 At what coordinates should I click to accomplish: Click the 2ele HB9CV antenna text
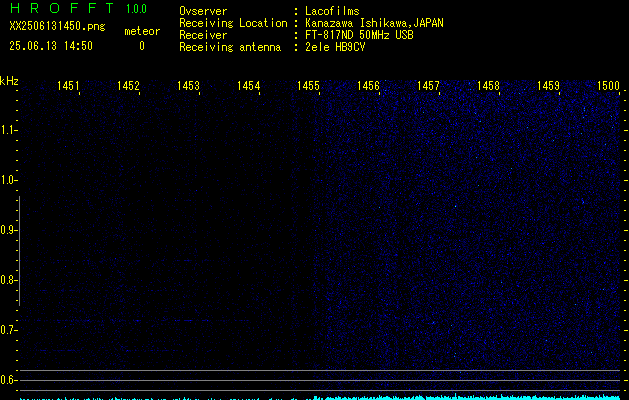tap(335, 47)
